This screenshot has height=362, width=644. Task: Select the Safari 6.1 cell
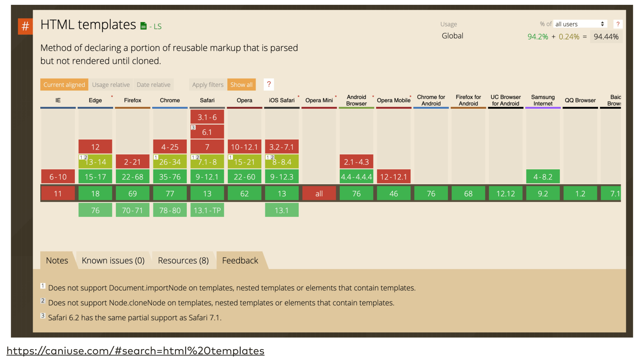point(207,132)
